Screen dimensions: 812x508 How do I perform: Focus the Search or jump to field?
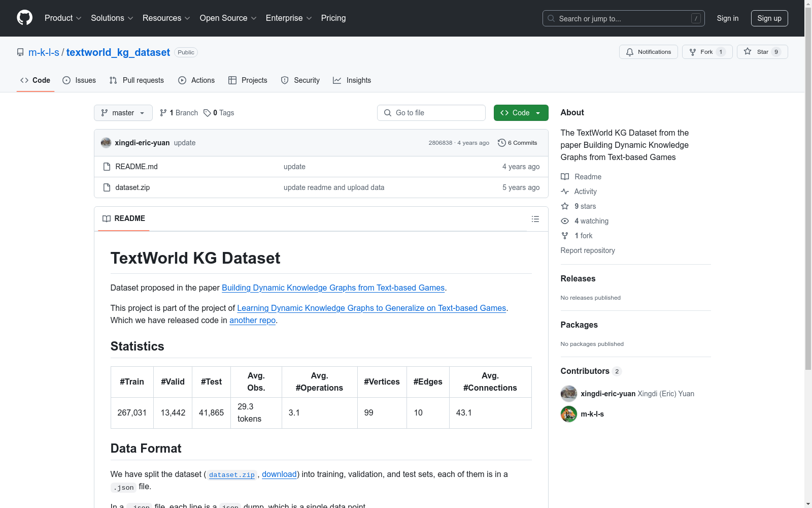pos(624,18)
